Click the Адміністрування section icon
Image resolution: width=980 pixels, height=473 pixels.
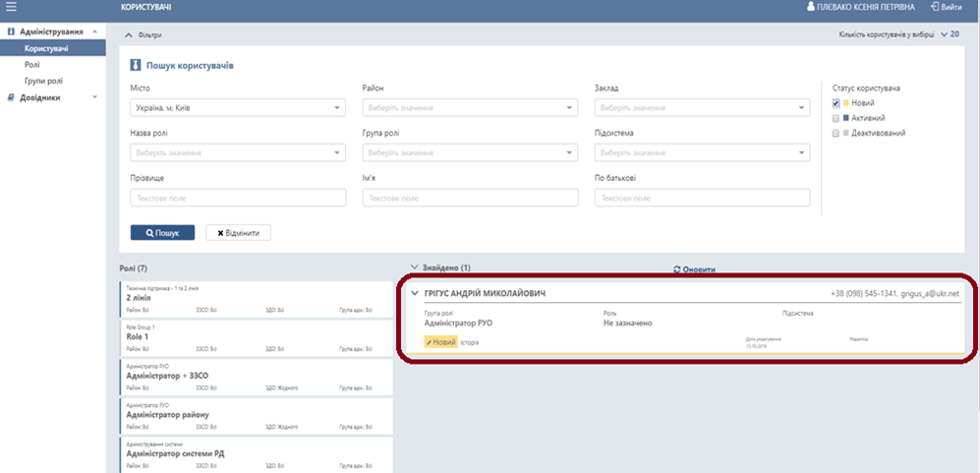(10, 32)
